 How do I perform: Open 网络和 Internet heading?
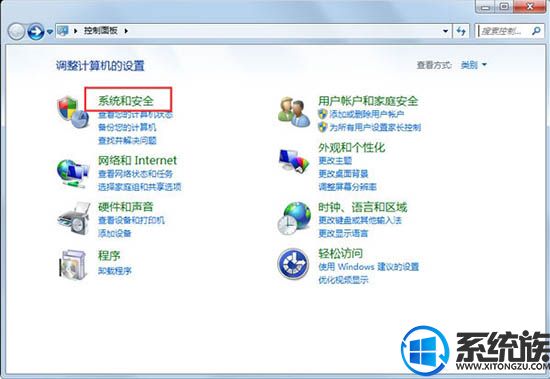(x=137, y=160)
